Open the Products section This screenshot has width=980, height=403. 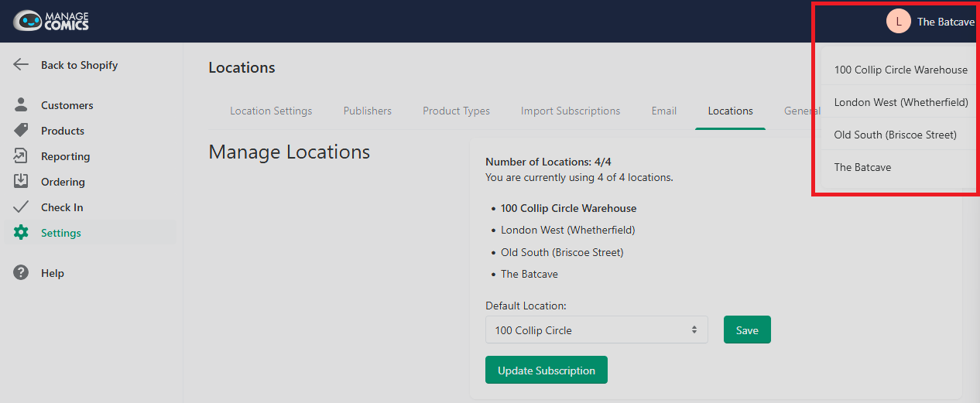tap(63, 131)
